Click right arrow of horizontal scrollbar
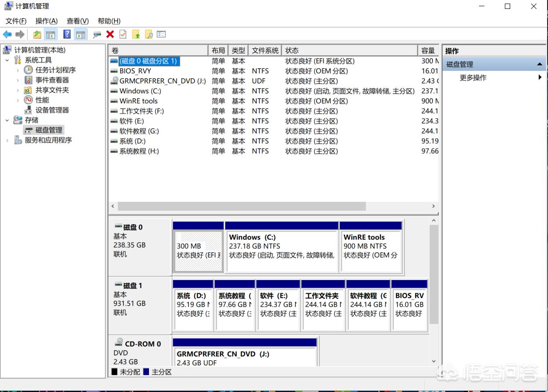The height and width of the screenshot is (392, 548). (433, 206)
